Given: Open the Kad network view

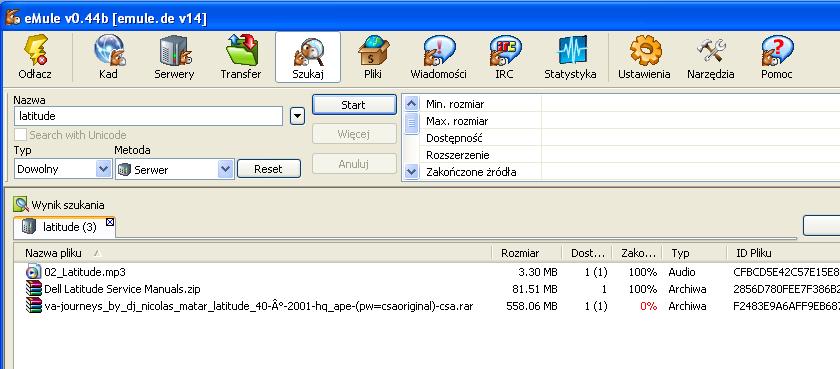Looking at the screenshot, I should pos(108,57).
